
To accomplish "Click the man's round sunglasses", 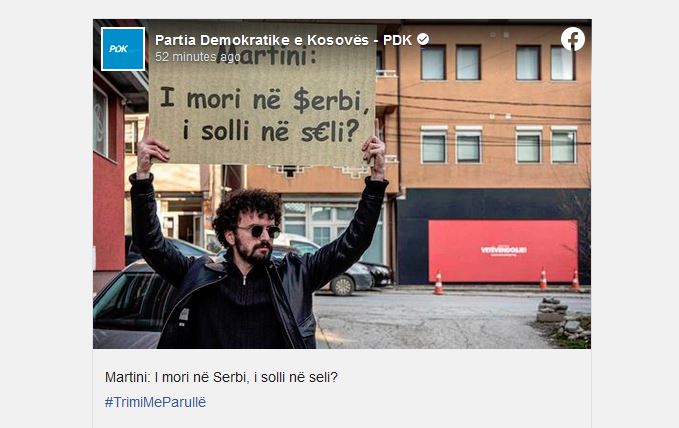I will tap(260, 231).
